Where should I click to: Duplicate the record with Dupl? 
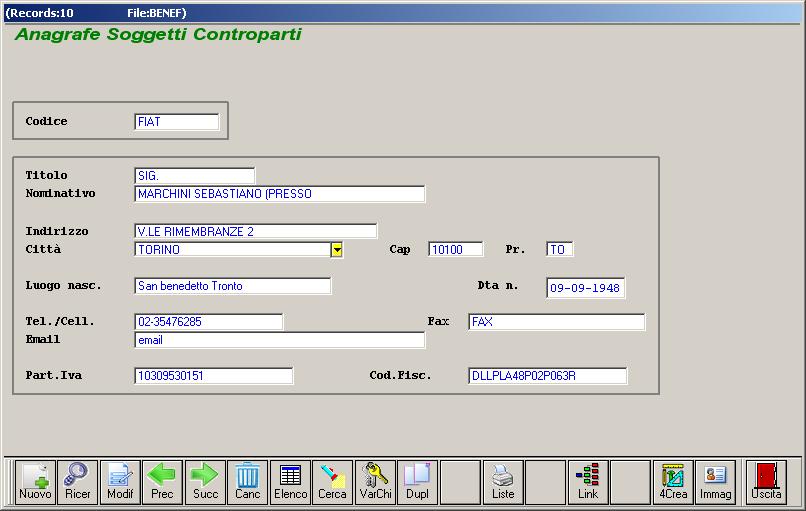[x=417, y=482]
